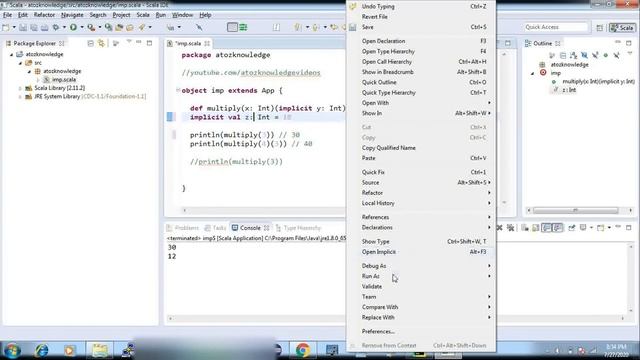Click the Debug bug toolbar icon
The width and height of the screenshot is (640, 360).
[56, 27]
